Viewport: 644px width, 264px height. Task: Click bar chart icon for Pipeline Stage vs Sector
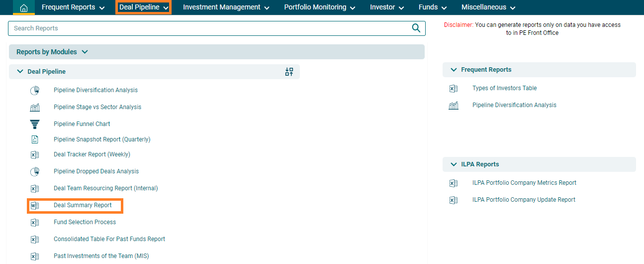(34, 108)
